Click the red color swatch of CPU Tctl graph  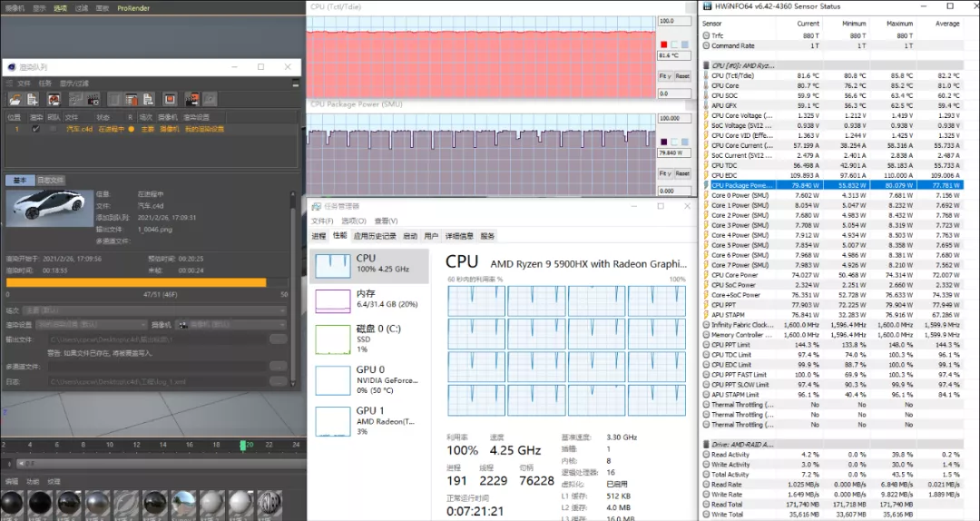(663, 44)
